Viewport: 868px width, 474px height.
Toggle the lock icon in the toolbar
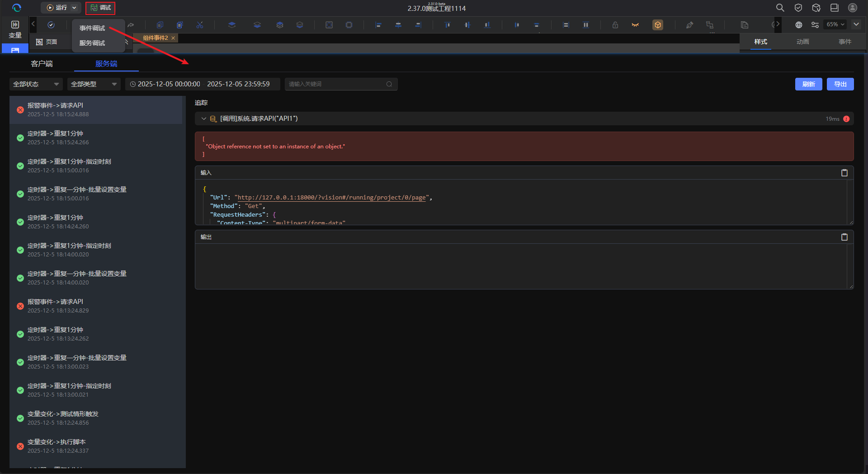point(615,25)
